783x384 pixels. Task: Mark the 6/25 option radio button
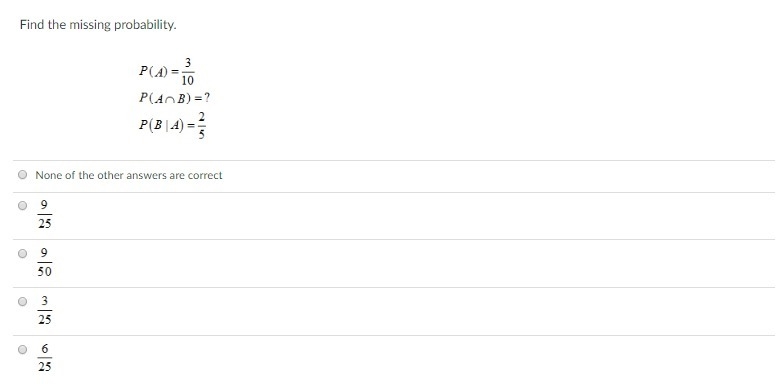point(22,349)
